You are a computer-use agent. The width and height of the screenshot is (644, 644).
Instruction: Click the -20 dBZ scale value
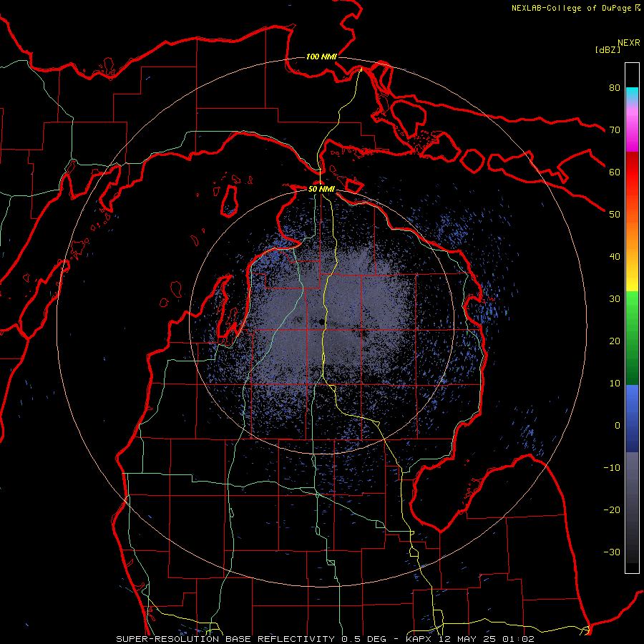612,509
